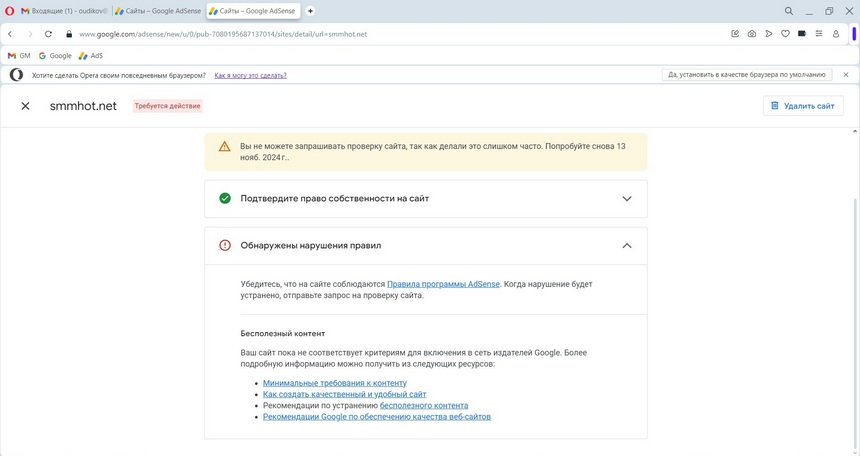
Task: Click the address bar URL field
Action: click(x=400, y=33)
